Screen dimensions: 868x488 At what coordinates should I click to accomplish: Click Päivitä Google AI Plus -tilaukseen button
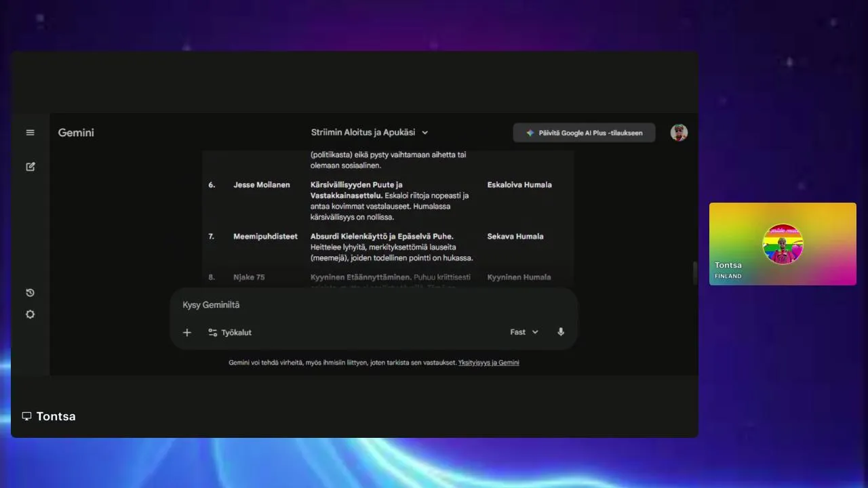(584, 133)
